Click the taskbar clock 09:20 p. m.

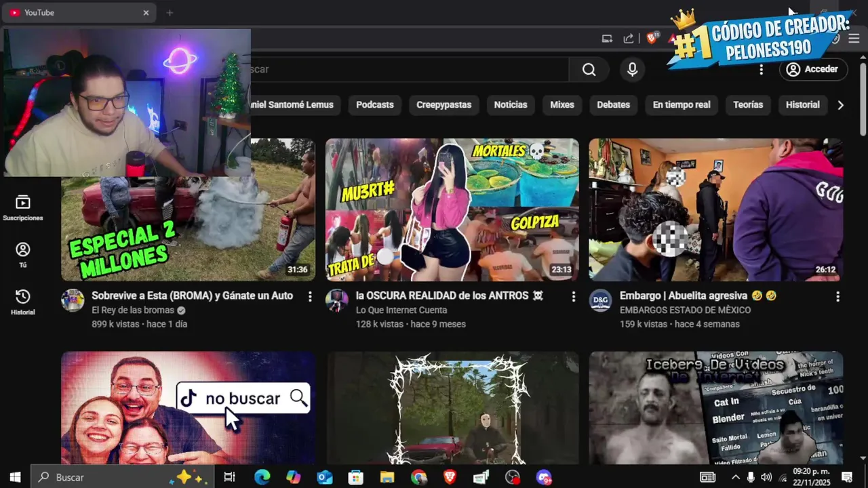811,472
